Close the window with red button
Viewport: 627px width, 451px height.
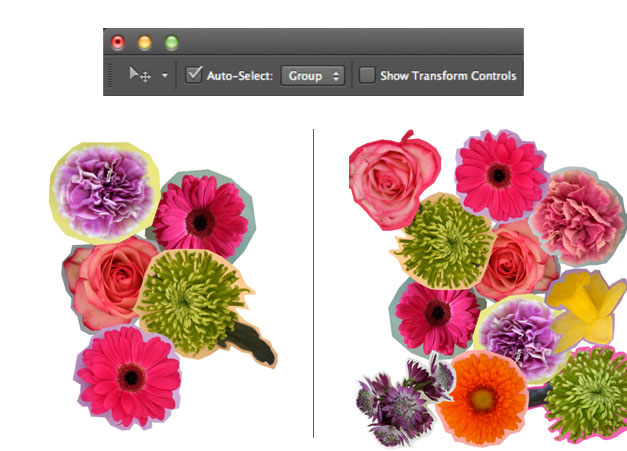pos(118,42)
